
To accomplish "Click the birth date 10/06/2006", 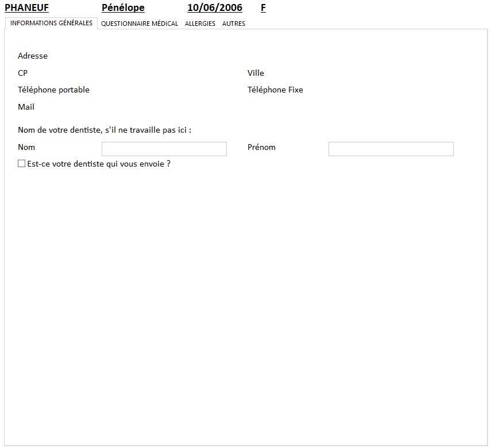I will [x=214, y=7].
